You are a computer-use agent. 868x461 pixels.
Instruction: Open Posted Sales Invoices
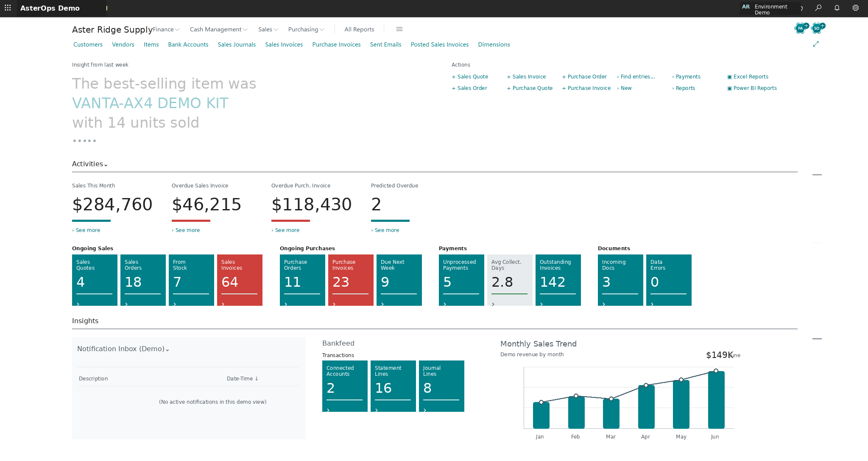point(440,45)
